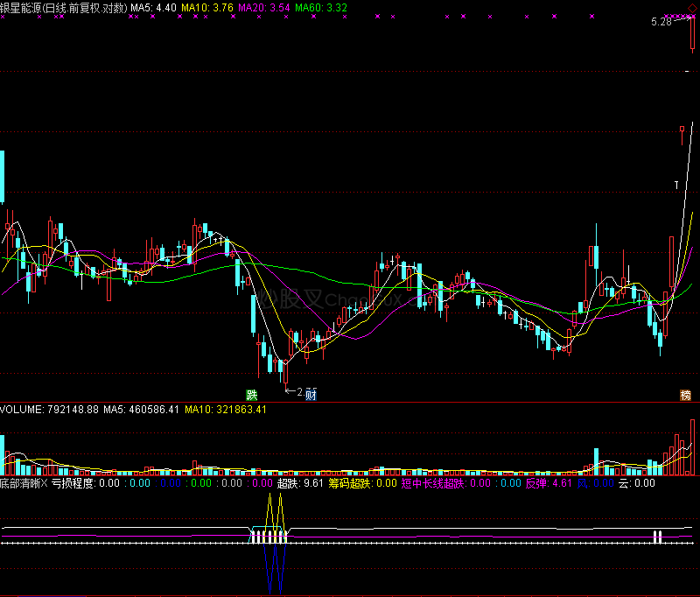Image resolution: width=700 pixels, height=597 pixels.
Task: Select the MA5: 4.40 price label
Action: [153, 8]
